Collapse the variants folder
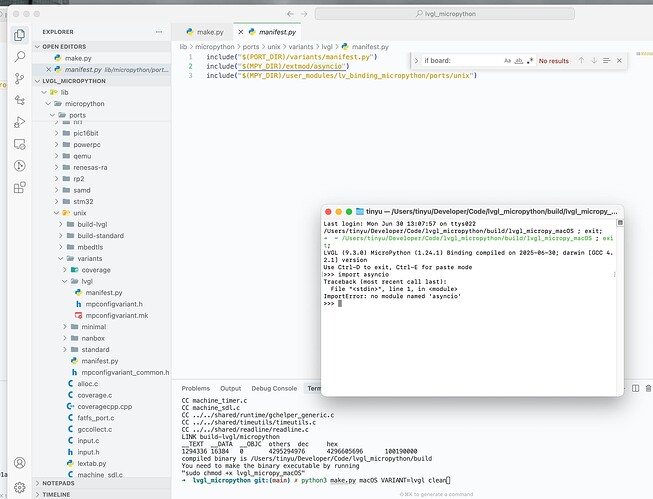The width and height of the screenshot is (653, 499). point(102,258)
